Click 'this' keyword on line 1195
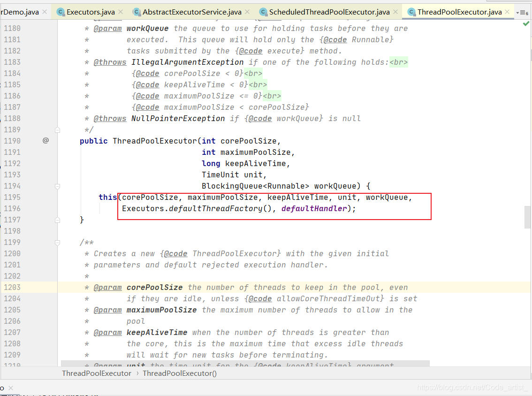The width and height of the screenshot is (532, 396). pyautogui.click(x=108, y=197)
